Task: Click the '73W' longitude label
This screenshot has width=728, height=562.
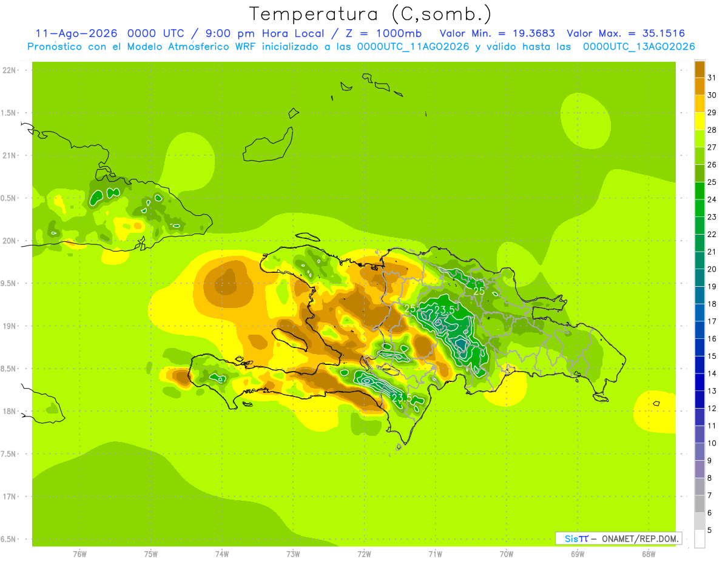Action: [293, 554]
